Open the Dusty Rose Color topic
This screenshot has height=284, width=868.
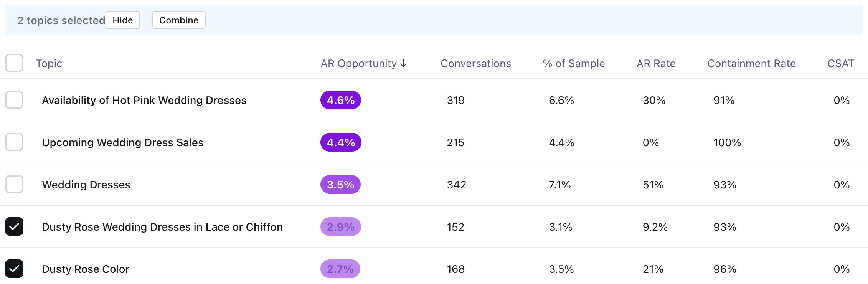86,269
